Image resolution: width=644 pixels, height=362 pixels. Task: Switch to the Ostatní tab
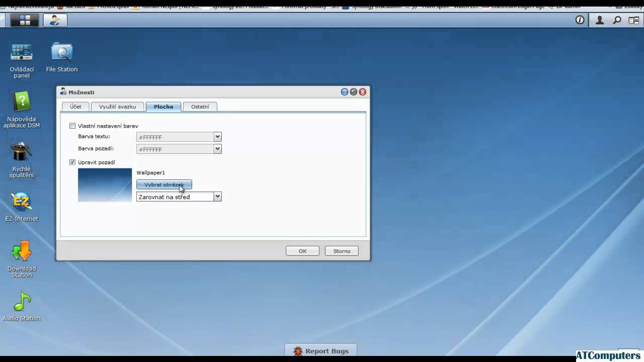200,107
